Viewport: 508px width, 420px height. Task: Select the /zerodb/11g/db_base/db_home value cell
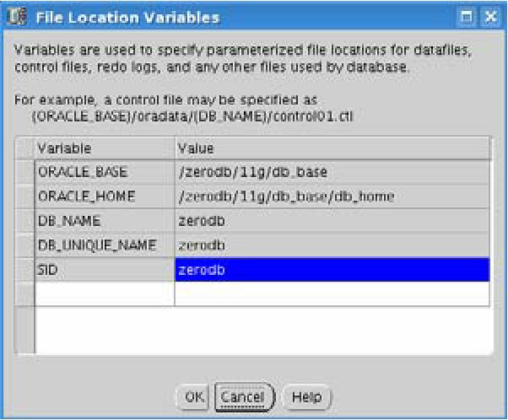click(x=332, y=197)
